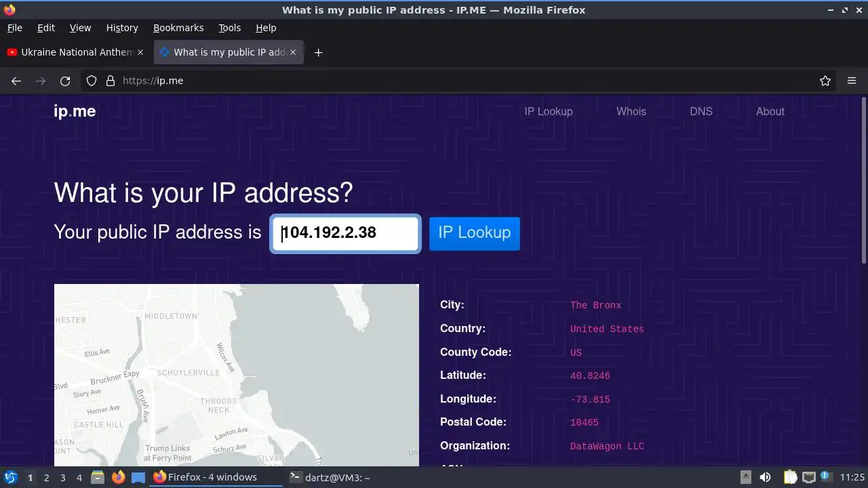The height and width of the screenshot is (488, 868).
Task: Select country value United States
Action: click(x=607, y=329)
